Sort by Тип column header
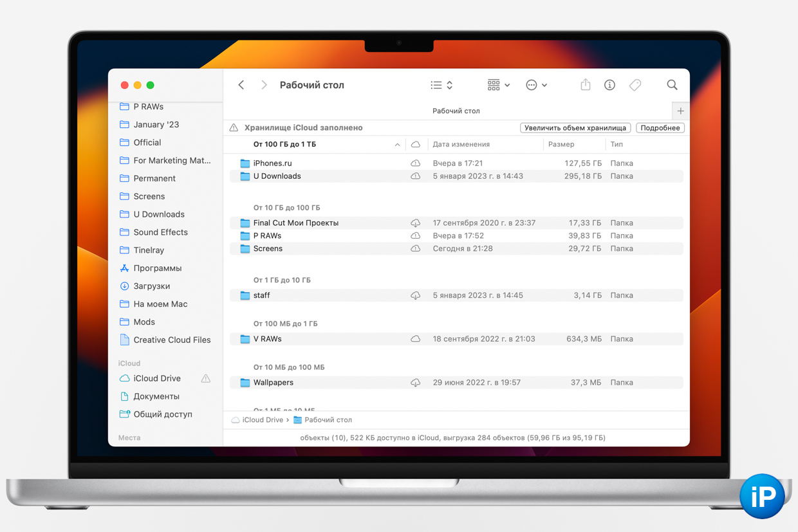Image resolution: width=798 pixels, height=532 pixels. click(617, 145)
